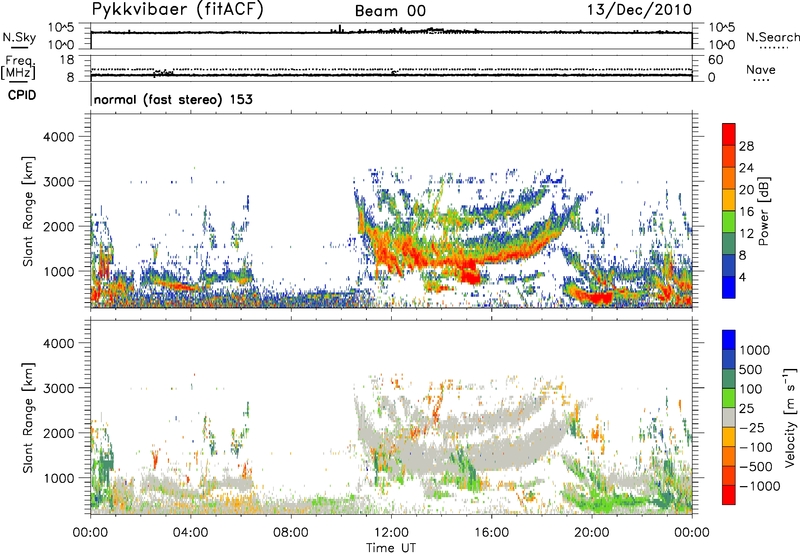Click the 'N.Search' legend label

(x=773, y=37)
